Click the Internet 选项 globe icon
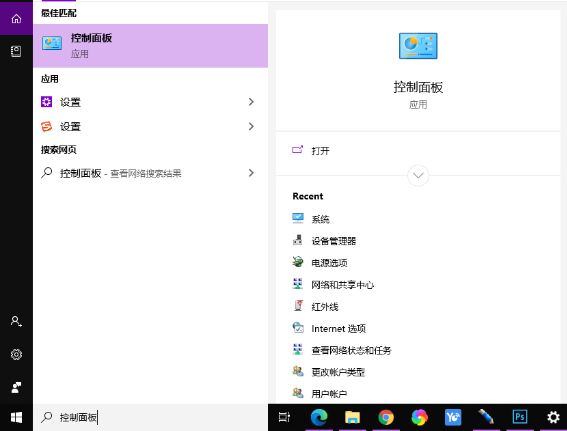567x431 pixels. coord(298,327)
